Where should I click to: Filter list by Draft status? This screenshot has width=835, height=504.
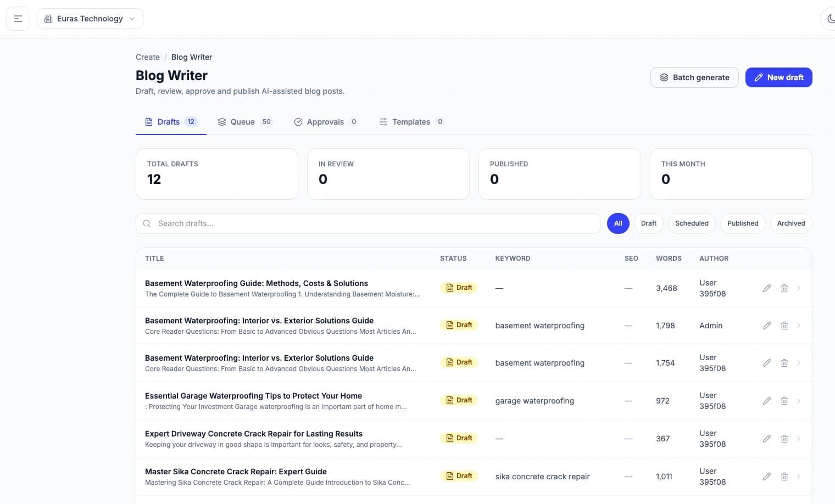[x=649, y=223]
